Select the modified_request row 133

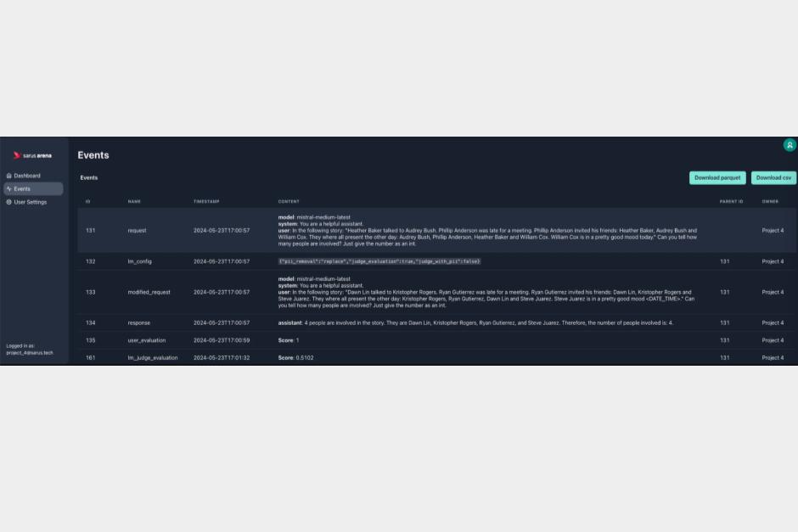tap(149, 292)
